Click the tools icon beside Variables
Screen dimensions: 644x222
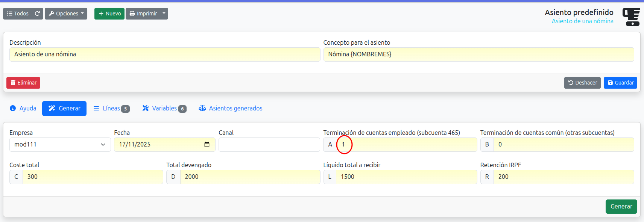(x=146, y=109)
